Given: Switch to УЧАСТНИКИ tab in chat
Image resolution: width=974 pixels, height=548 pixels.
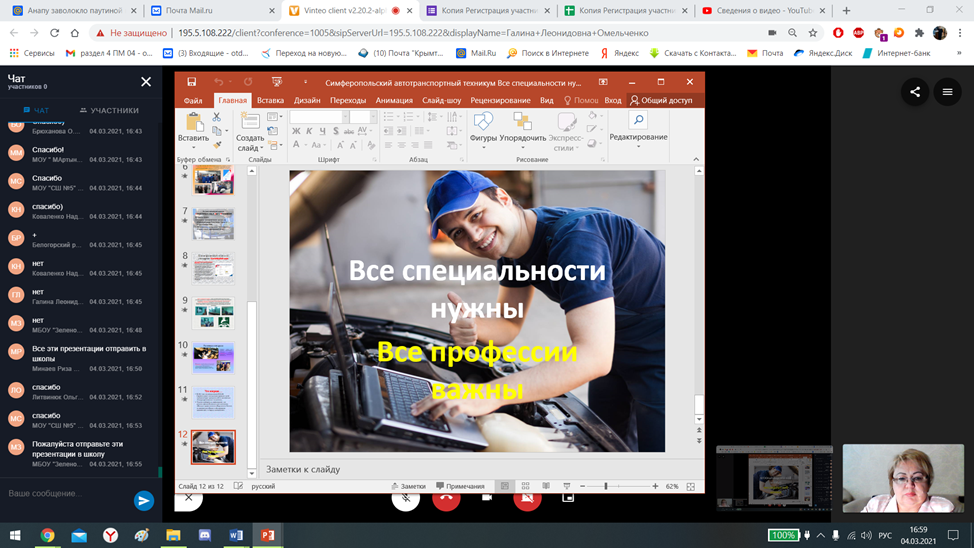Looking at the screenshot, I should click(109, 110).
